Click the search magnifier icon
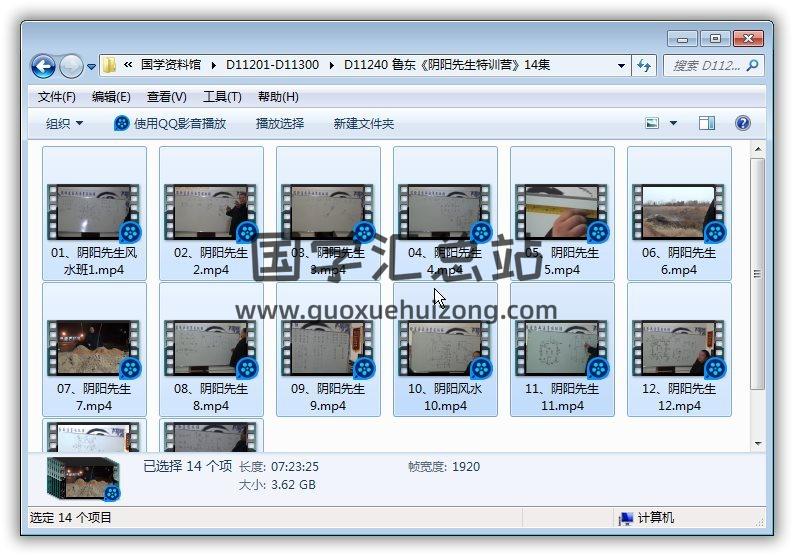 (752, 65)
